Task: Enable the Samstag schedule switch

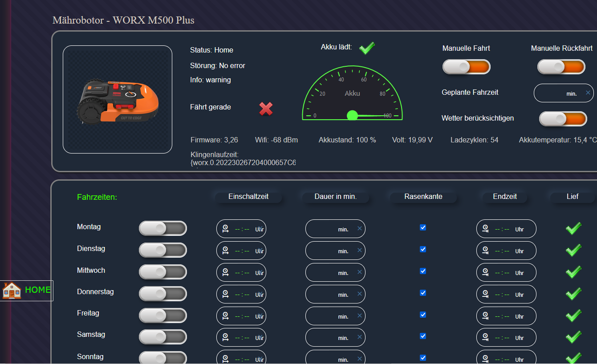Action: (x=163, y=337)
